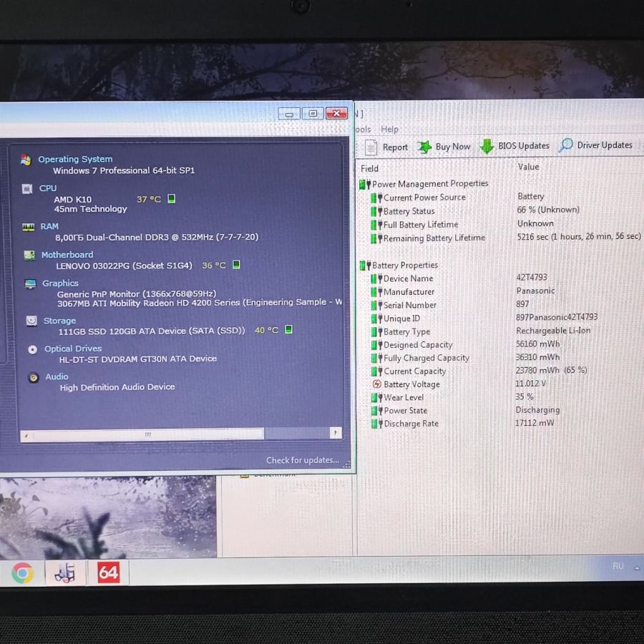
Task: Open the Audio section in Speccy
Action: (x=57, y=376)
